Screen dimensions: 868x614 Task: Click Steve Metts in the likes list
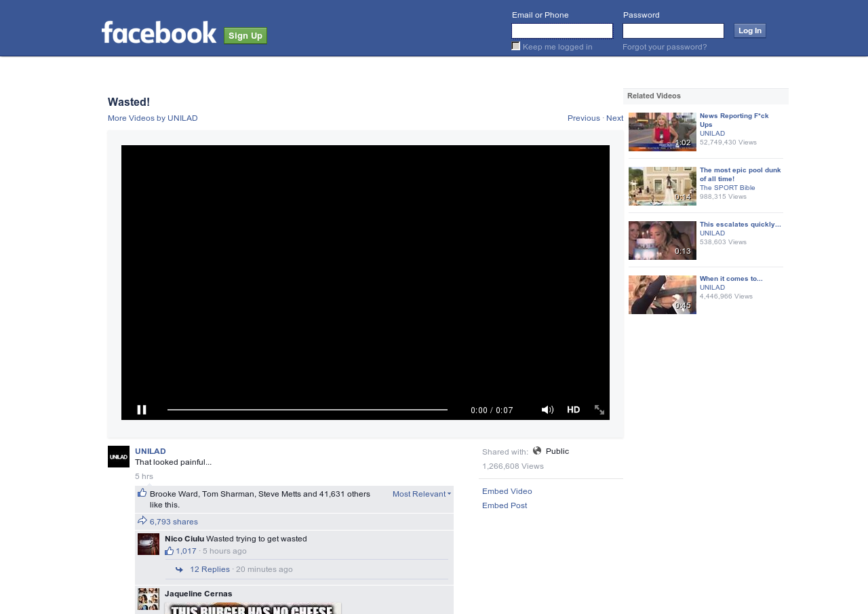coord(279,494)
